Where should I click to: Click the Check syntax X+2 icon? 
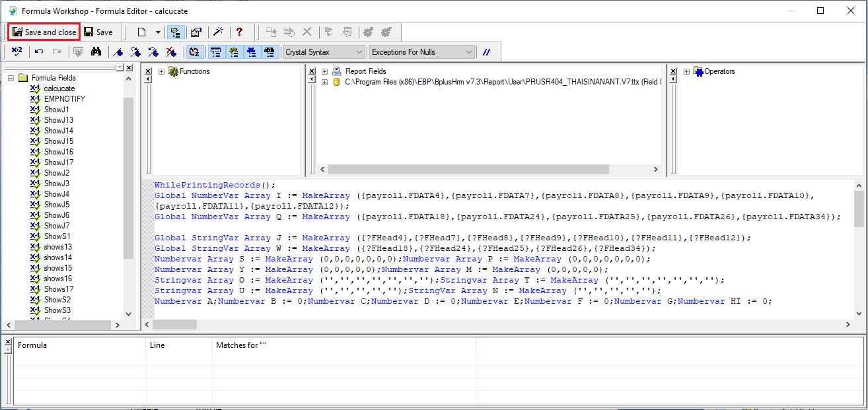click(17, 51)
